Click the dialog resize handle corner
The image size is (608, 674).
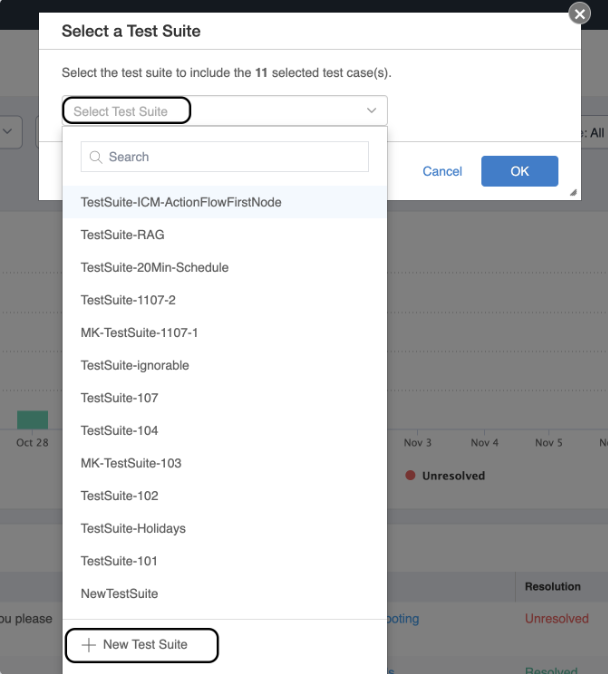coord(574,193)
